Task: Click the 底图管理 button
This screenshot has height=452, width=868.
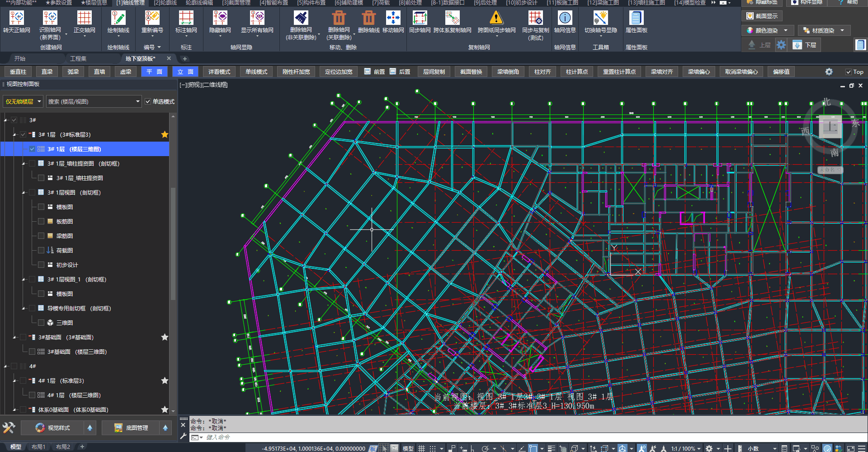Action: pos(132,428)
